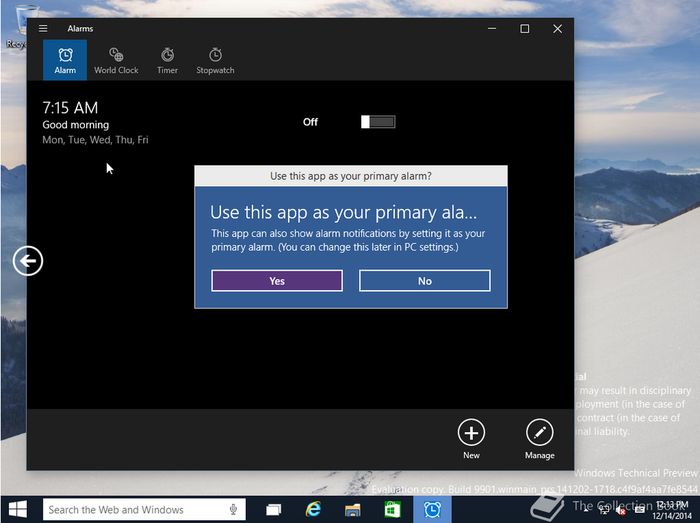Open File Explorer from the taskbar
Screen dimensions: 700x523
point(352,510)
